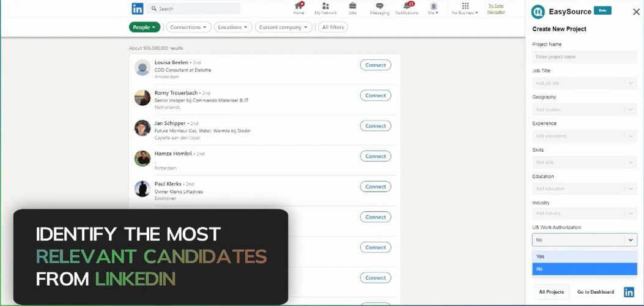
Task: Connect with Jan Schipper
Action: tap(376, 125)
